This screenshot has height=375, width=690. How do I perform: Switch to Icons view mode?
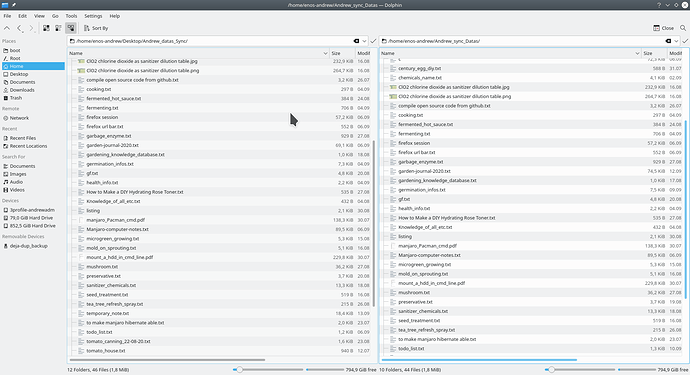(x=46, y=28)
